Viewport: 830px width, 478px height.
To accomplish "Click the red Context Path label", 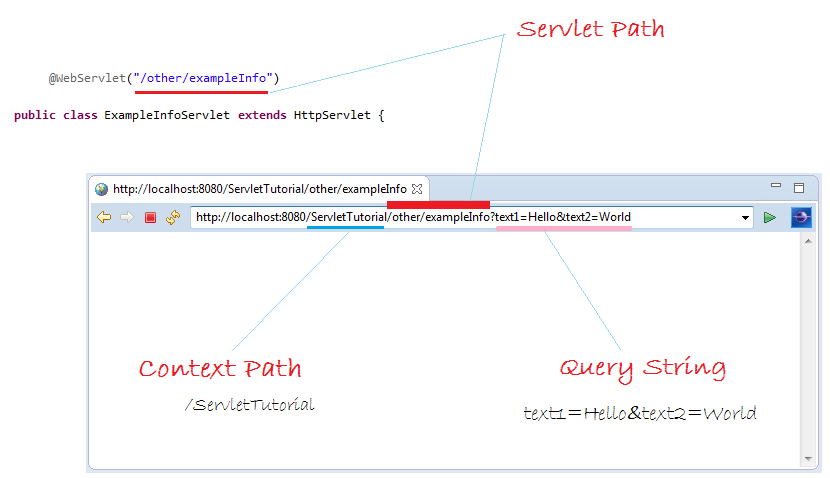I will pyautogui.click(x=219, y=368).
